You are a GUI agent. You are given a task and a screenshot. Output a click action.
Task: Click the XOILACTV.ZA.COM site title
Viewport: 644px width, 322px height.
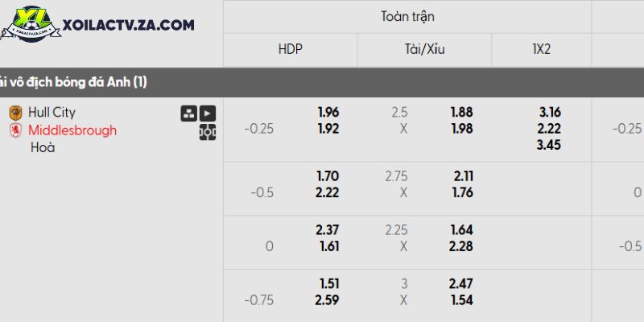(129, 25)
